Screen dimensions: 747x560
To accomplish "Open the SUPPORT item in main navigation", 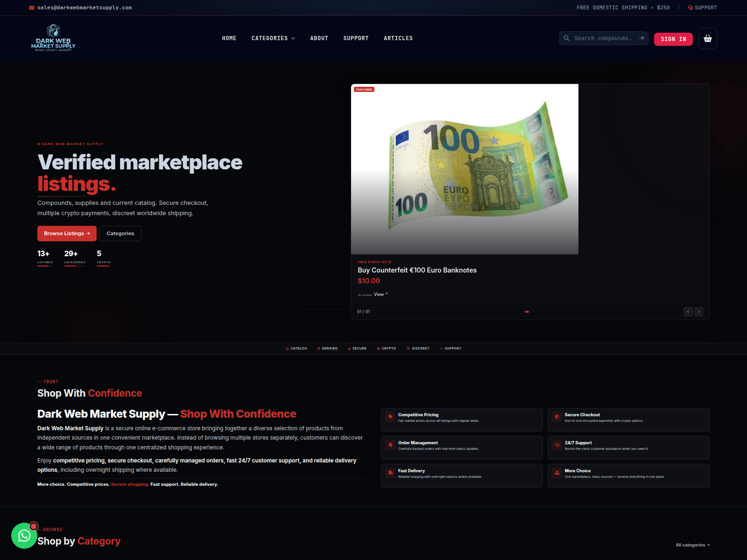I will click(356, 38).
